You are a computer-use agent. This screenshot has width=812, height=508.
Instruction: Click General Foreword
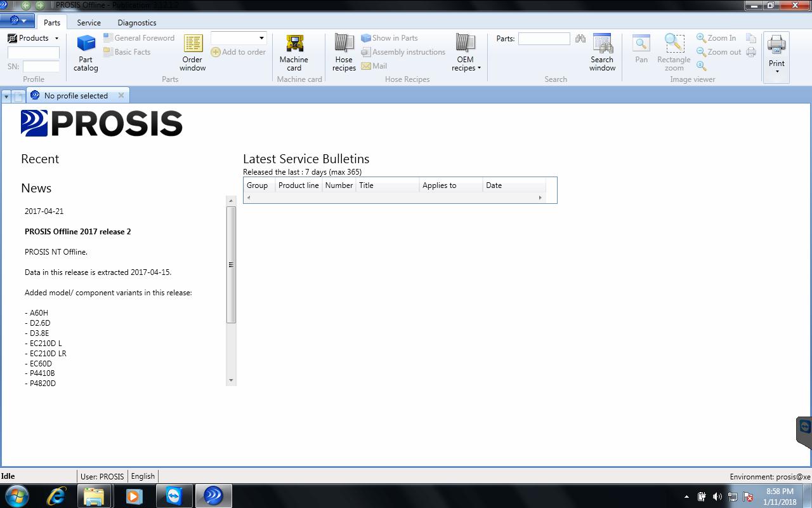(x=139, y=38)
